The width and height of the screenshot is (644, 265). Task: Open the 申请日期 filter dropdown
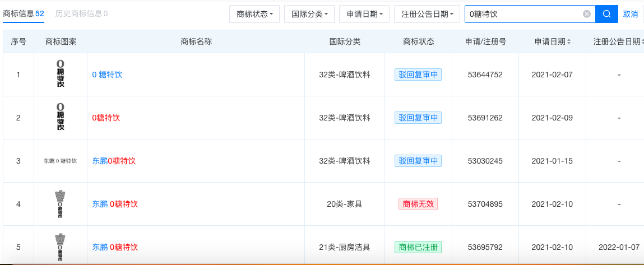click(x=364, y=14)
